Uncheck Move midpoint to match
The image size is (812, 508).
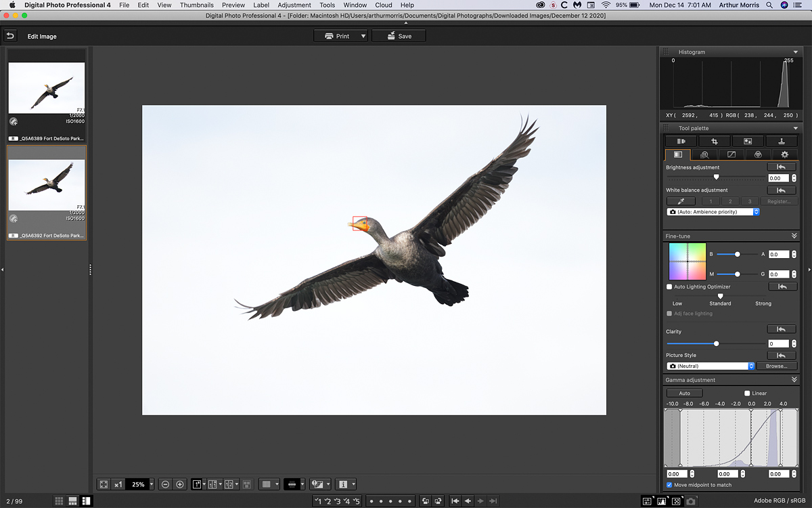(669, 485)
